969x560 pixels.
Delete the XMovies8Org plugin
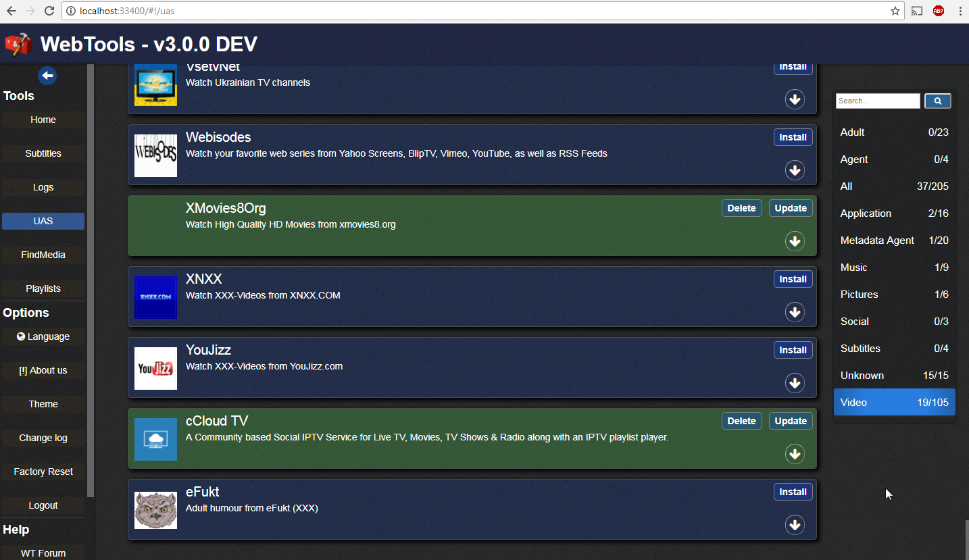coord(741,208)
